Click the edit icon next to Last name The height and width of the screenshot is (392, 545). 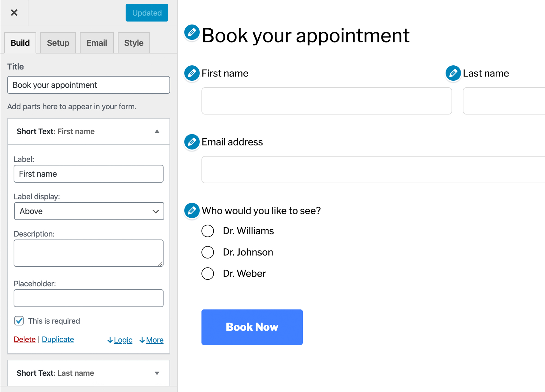click(x=452, y=74)
